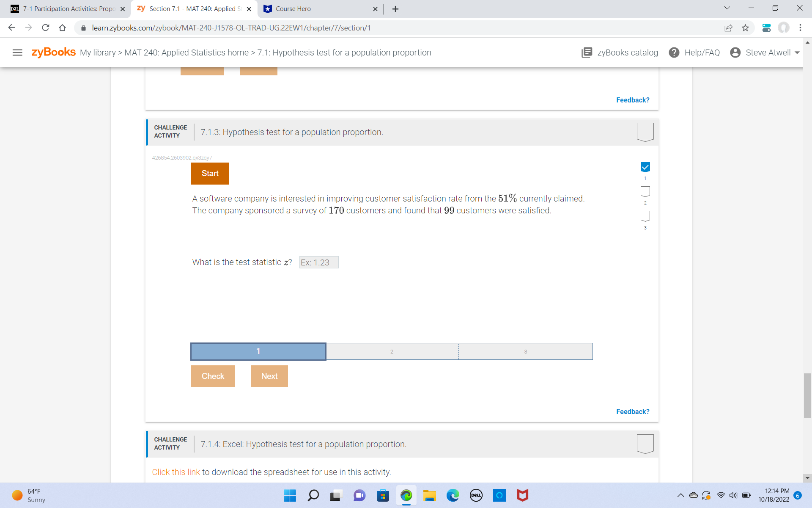Click this link to download the spreadsheet
Screen dimensions: 812x508
(176, 472)
